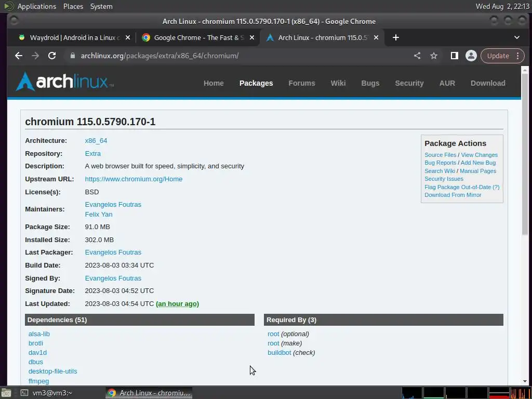Click the clock showing Wed Aug 2
The height and width of the screenshot is (399, 532).
point(502,6)
